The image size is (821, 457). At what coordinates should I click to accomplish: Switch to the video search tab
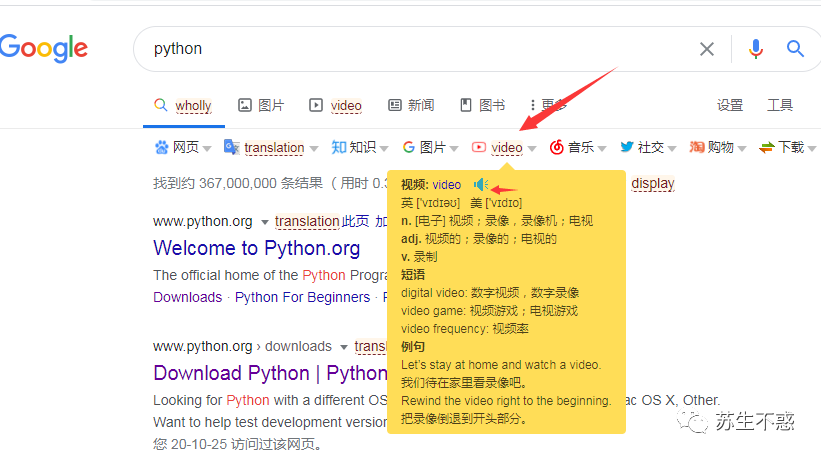pyautogui.click(x=336, y=105)
